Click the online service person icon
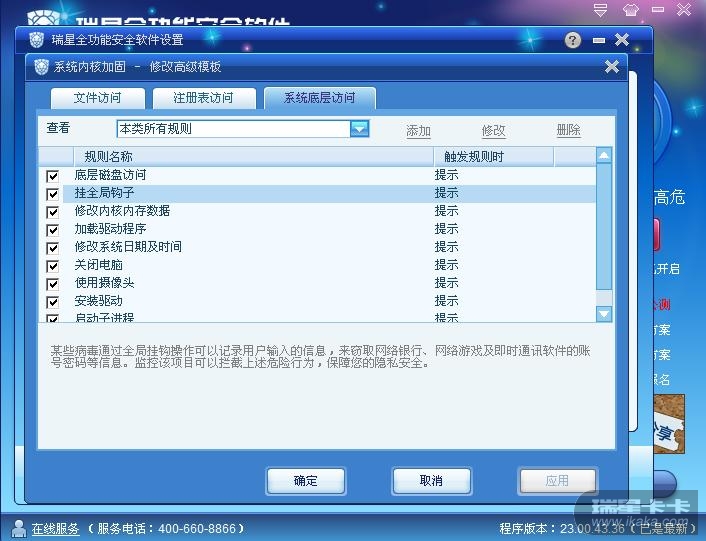Viewport: 706px width, 541px height. tap(18, 528)
